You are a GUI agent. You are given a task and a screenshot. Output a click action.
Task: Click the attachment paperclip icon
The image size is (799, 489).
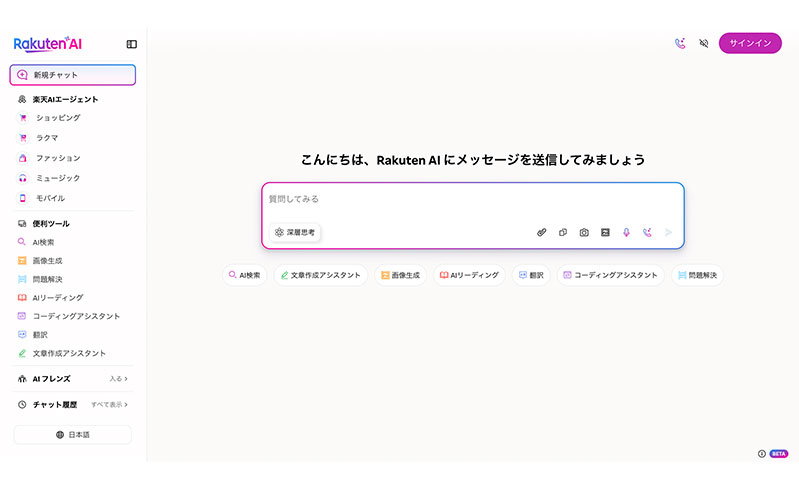pos(542,232)
